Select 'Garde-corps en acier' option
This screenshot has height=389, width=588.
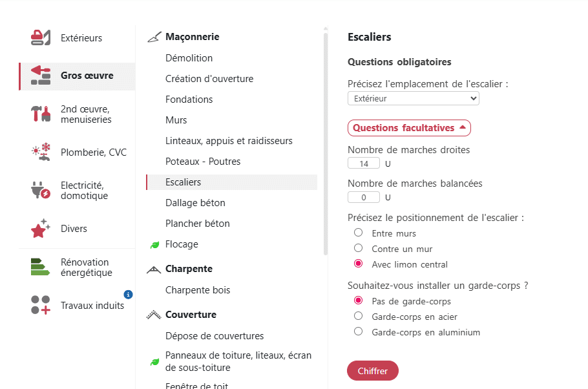pyautogui.click(x=359, y=317)
